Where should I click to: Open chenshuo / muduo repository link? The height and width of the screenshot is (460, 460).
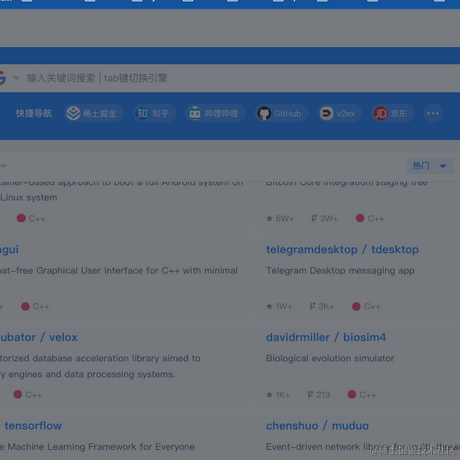[x=317, y=426]
